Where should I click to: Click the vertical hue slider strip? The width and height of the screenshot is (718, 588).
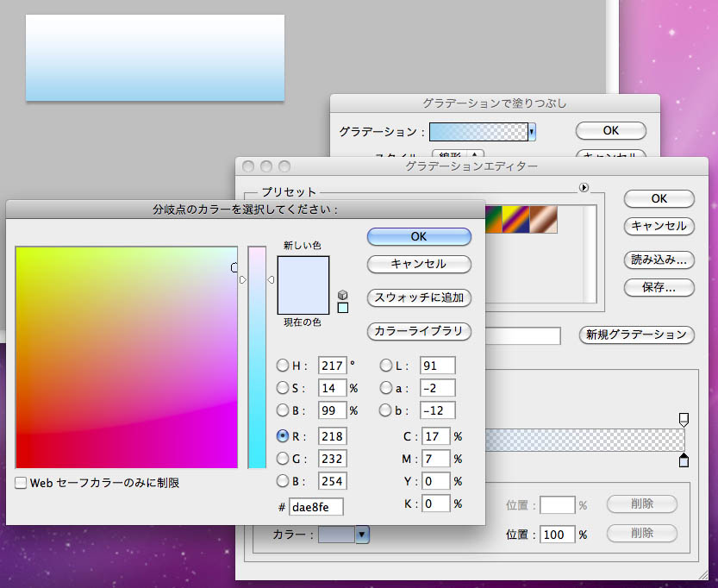(256, 362)
